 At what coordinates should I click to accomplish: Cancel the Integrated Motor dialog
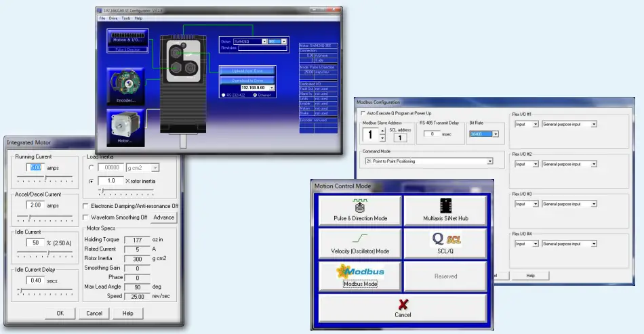click(x=94, y=313)
